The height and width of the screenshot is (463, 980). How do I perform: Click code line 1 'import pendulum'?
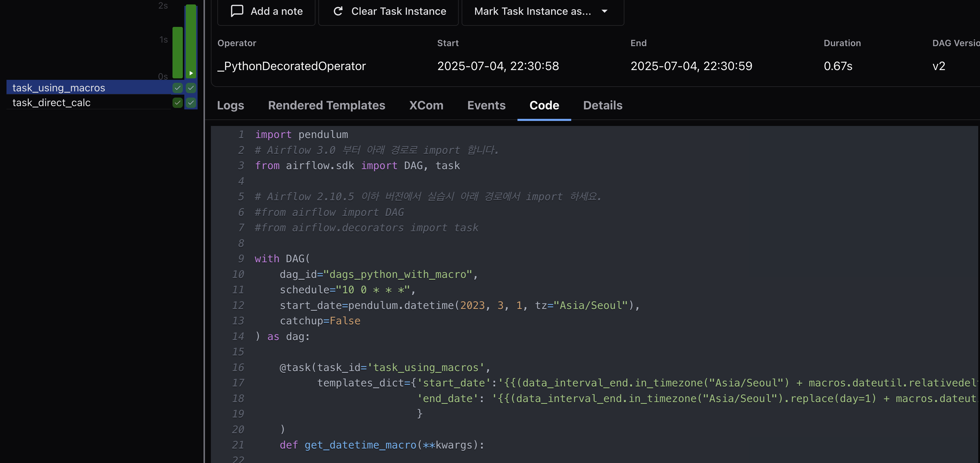(301, 135)
